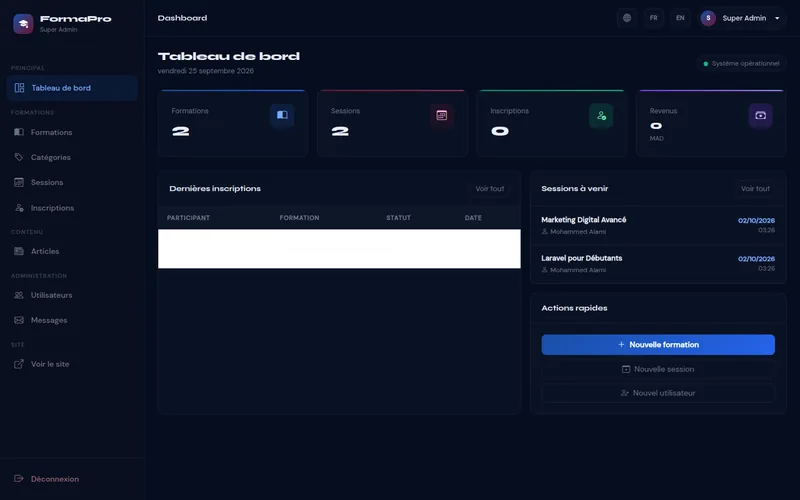Click the book icon on Formations card
Screen dimensions: 800x500
click(x=282, y=115)
